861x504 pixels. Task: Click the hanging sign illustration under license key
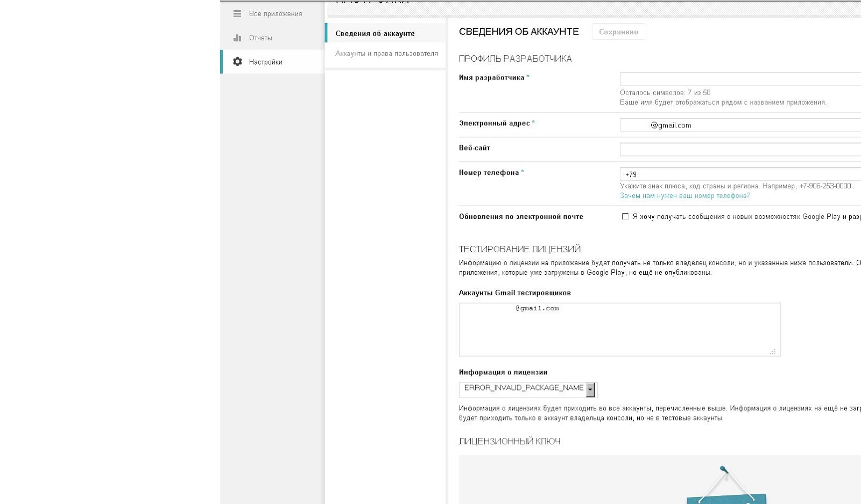pyautogui.click(x=726, y=485)
